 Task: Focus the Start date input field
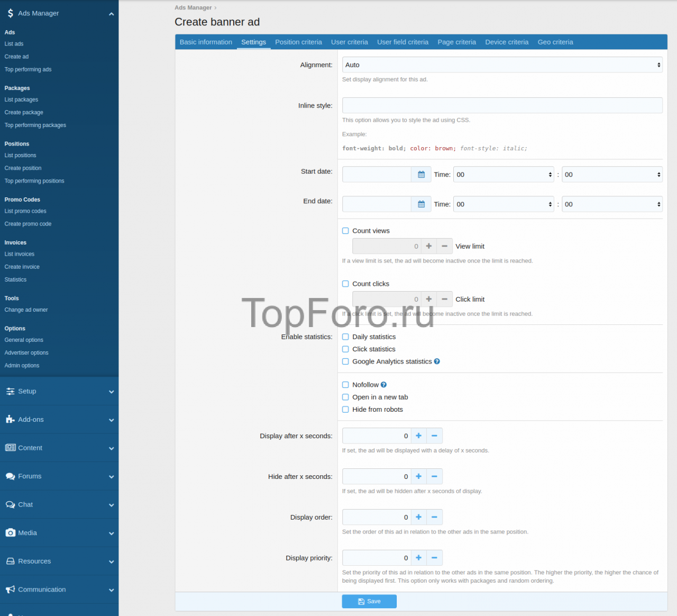(x=377, y=175)
